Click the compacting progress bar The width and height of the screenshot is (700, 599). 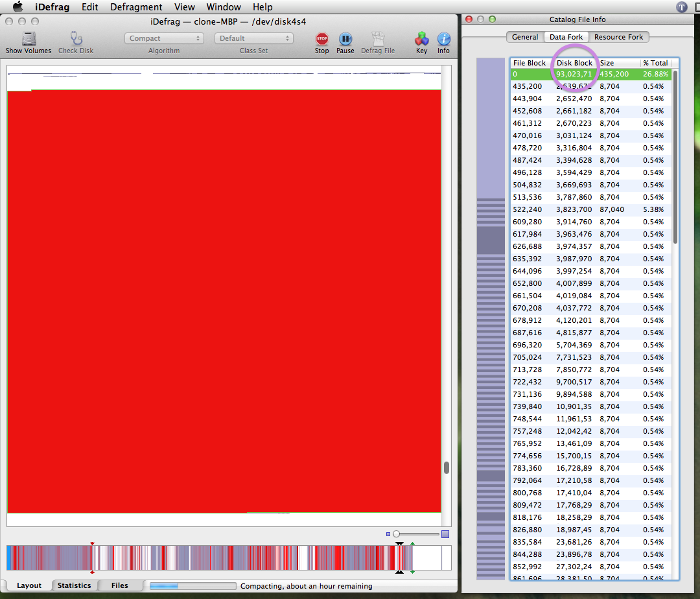193,585
